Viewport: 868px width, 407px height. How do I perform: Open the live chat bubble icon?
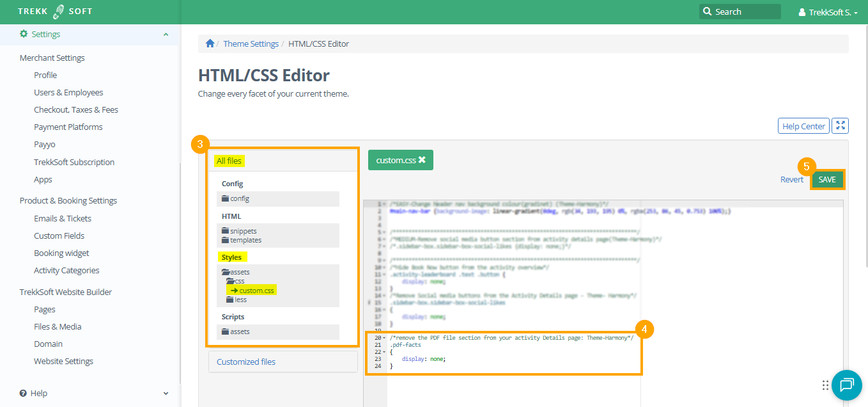[x=847, y=385]
